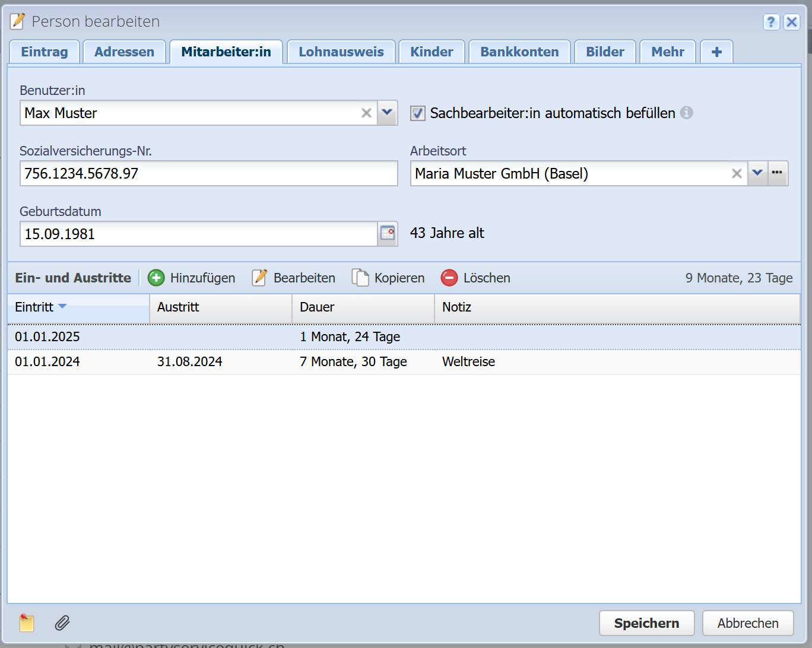The image size is (812, 648).
Task: Clear the Benutzer:in field with X
Action: [366, 113]
